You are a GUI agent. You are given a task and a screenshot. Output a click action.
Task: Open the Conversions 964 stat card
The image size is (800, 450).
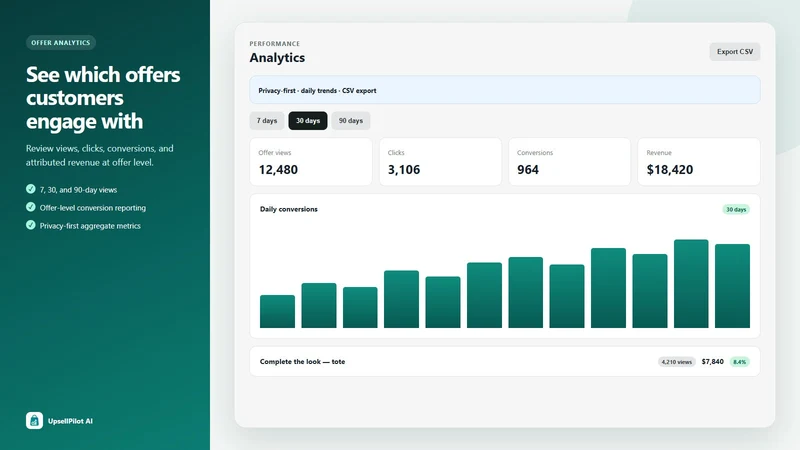569,162
